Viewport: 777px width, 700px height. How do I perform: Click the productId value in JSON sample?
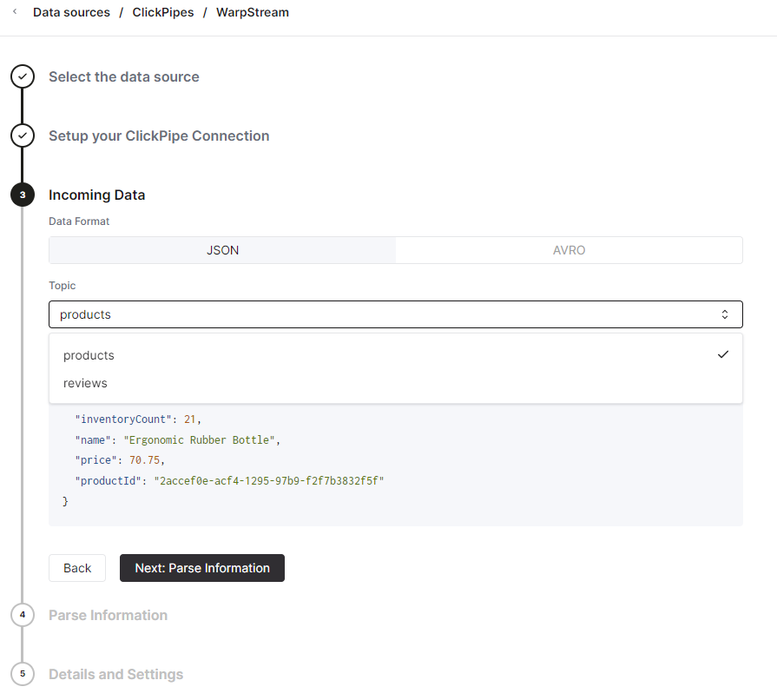click(268, 480)
